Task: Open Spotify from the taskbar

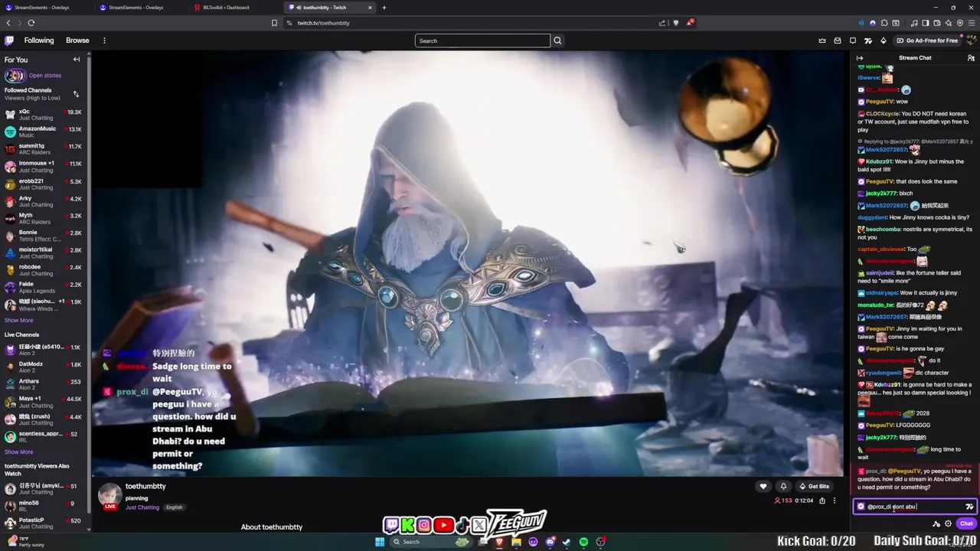Action: point(583,542)
